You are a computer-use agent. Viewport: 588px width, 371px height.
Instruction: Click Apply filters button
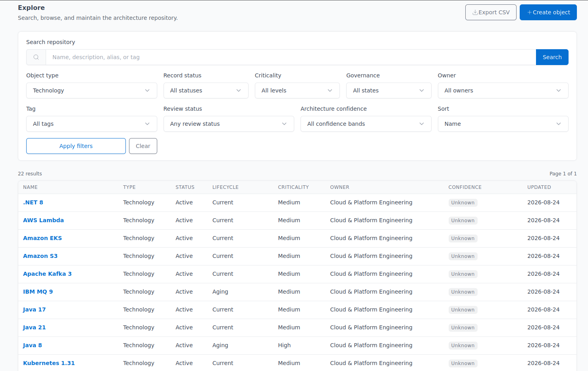click(x=76, y=146)
